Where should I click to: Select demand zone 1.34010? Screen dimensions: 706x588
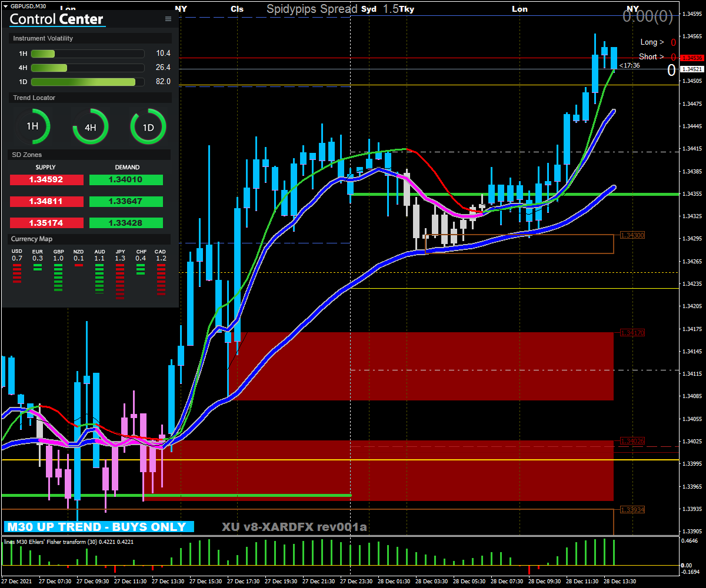coord(126,180)
